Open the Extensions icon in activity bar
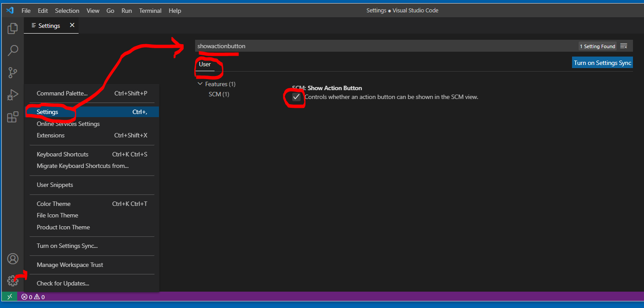The width and height of the screenshot is (644, 308). tap(12, 117)
